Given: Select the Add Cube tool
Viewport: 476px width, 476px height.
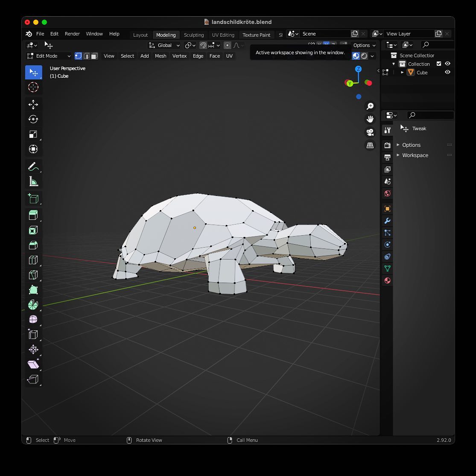Looking at the screenshot, I should [x=33, y=198].
